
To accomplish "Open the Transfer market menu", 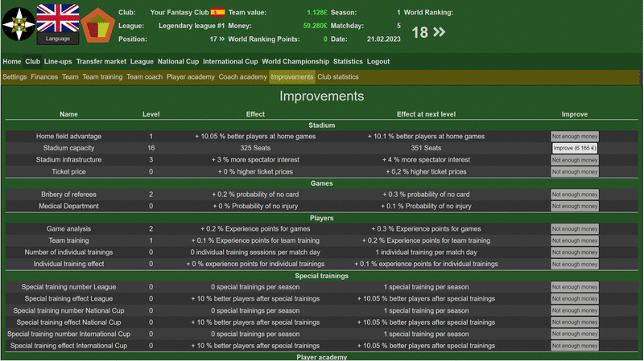I will (101, 61).
